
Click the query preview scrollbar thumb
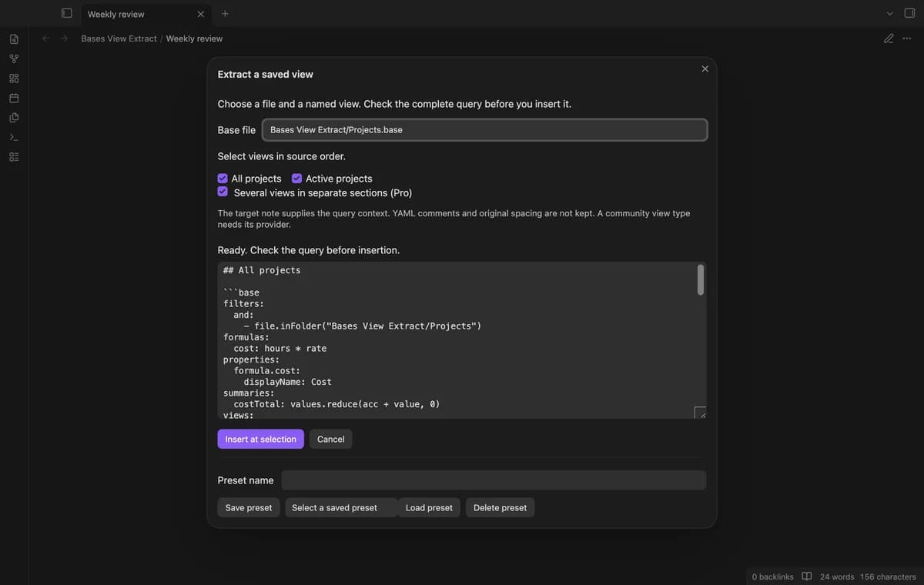click(x=700, y=279)
